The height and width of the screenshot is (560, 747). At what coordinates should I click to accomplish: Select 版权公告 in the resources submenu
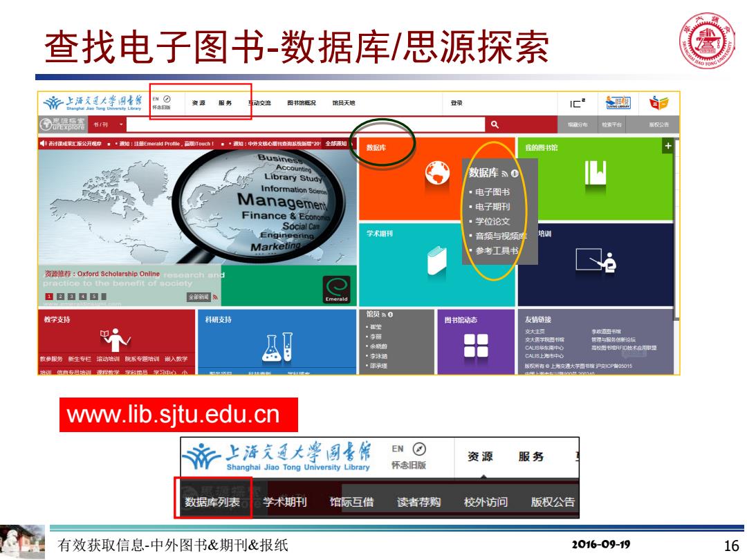553,502
